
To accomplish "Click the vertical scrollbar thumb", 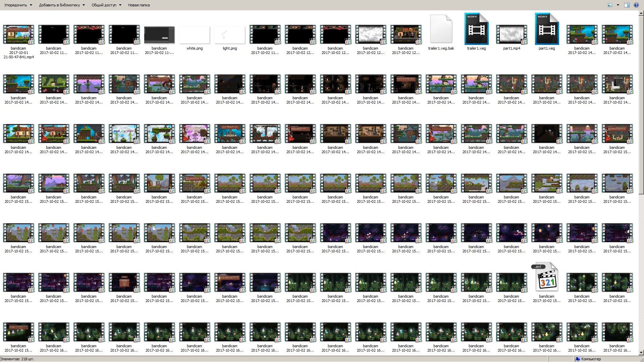I will pyautogui.click(x=641, y=106).
